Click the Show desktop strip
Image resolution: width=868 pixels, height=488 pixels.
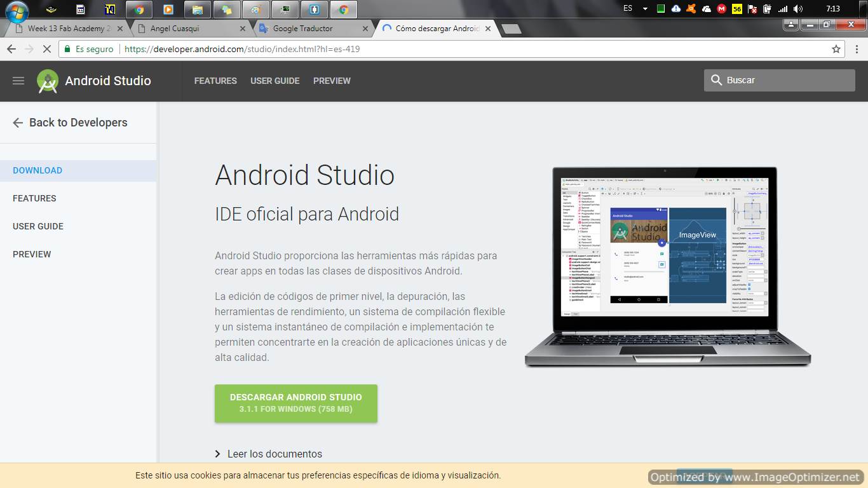coord(864,9)
